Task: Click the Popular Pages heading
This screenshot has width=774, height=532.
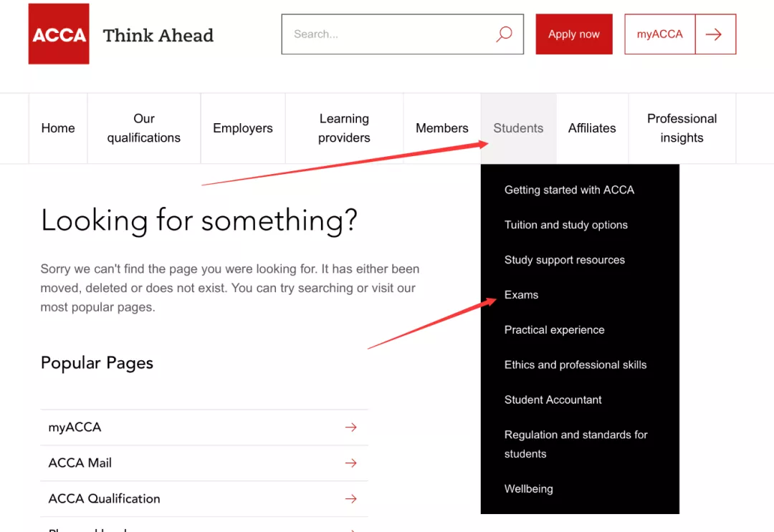Action: pyautogui.click(x=97, y=363)
